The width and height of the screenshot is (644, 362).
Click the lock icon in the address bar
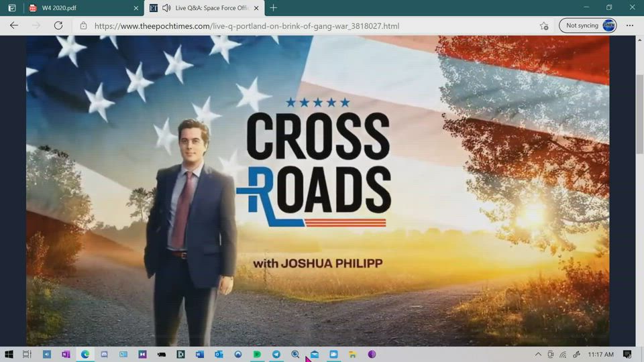(x=83, y=26)
